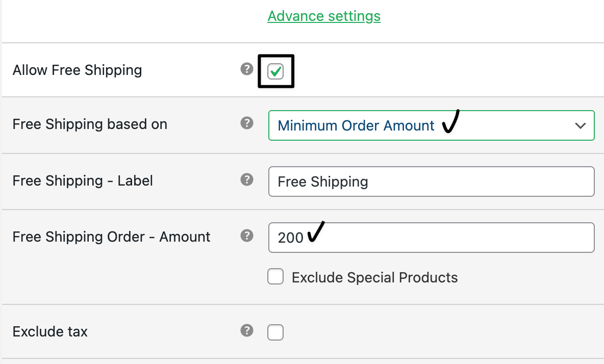
Task: Click the Exclude Special Products label text
Action: (x=374, y=278)
